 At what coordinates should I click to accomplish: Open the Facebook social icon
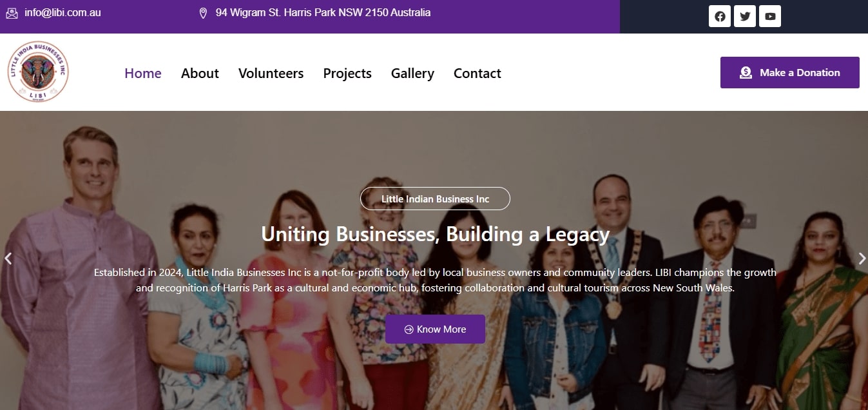(720, 16)
